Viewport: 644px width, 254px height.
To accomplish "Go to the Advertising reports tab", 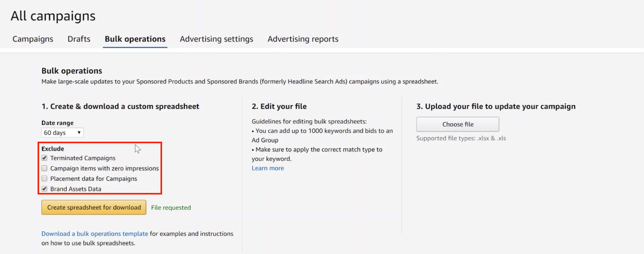I will pos(303,39).
